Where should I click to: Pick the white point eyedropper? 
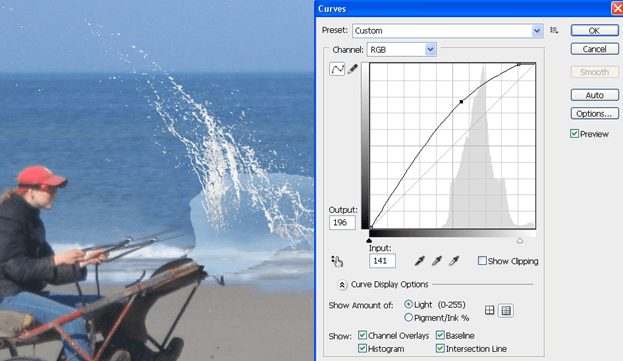[x=454, y=261]
